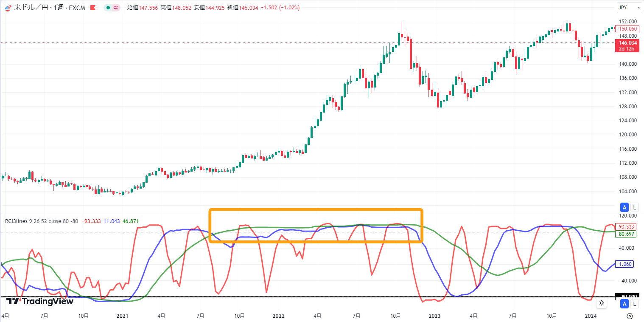This screenshot has width=644, height=322.
Task: Click the 2022 label on time axis
Action: point(279,316)
